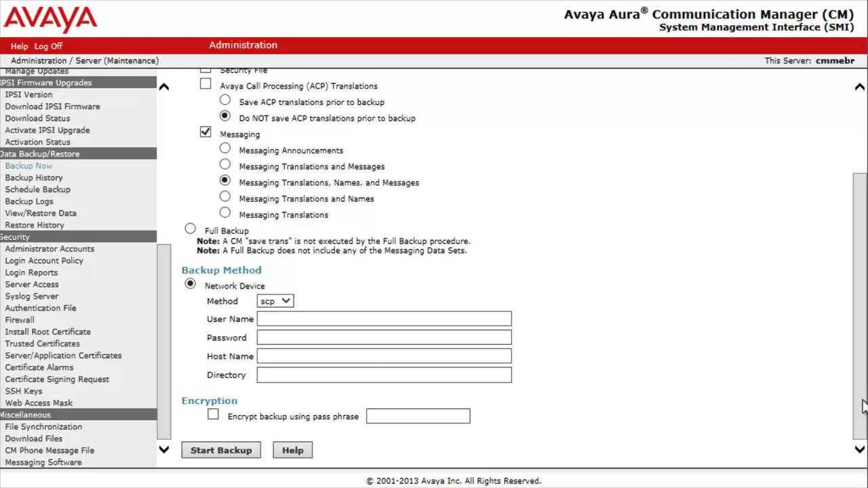This screenshot has height=488, width=868.
Task: Open Messaging Software link
Action: tap(43, 462)
